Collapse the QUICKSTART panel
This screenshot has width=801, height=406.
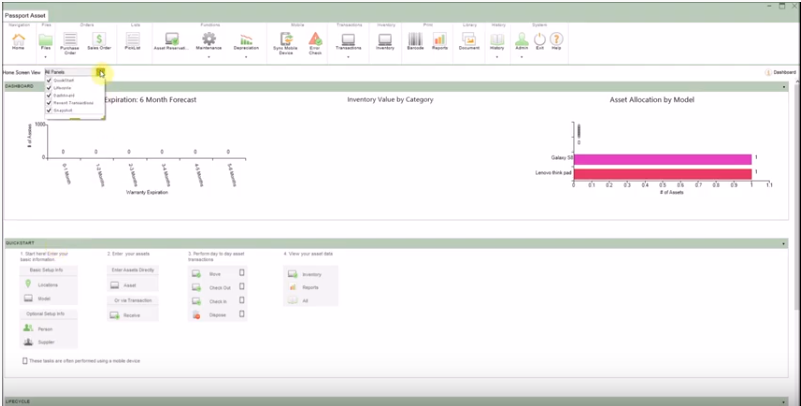784,244
